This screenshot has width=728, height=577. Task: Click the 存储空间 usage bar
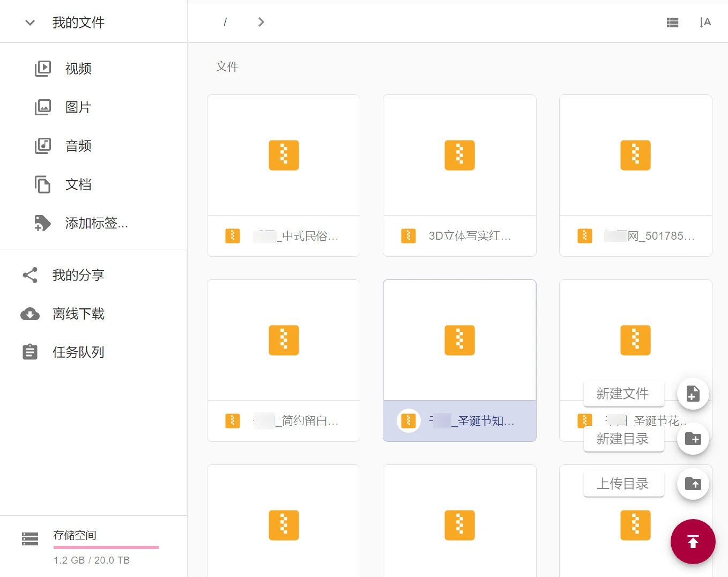point(106,548)
